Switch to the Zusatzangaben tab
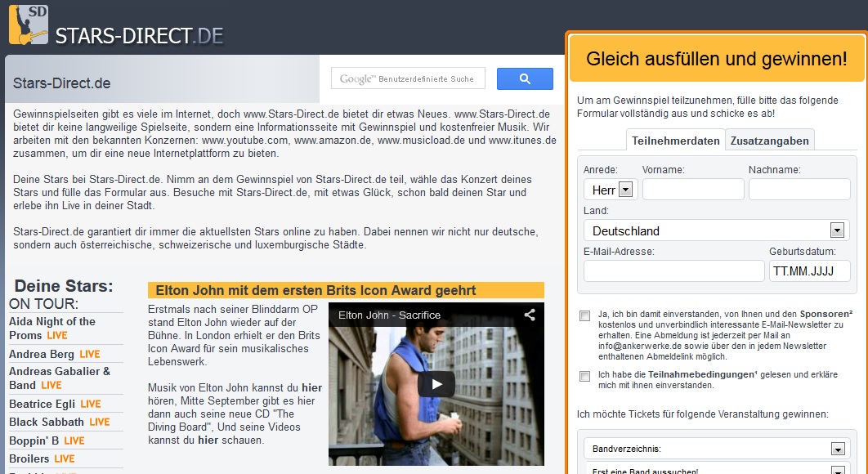868x474 pixels. point(768,140)
